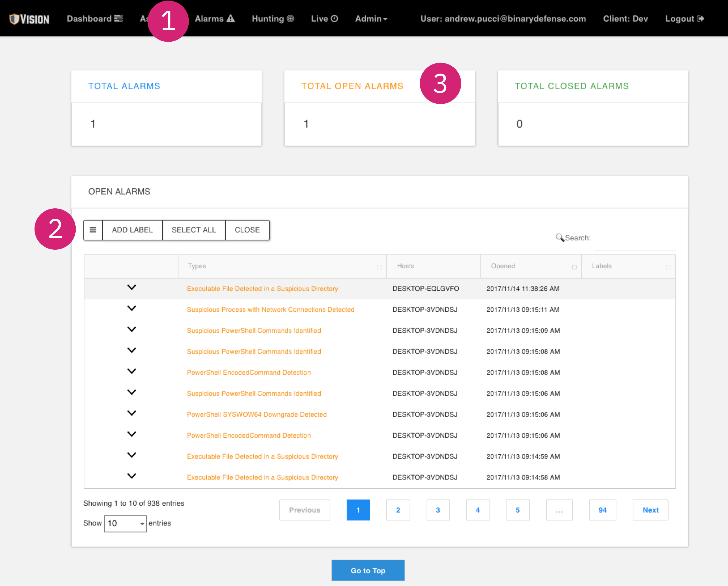Screen dimensions: 728x586
Task: Sort by the Opened column
Action: pyautogui.click(x=531, y=266)
